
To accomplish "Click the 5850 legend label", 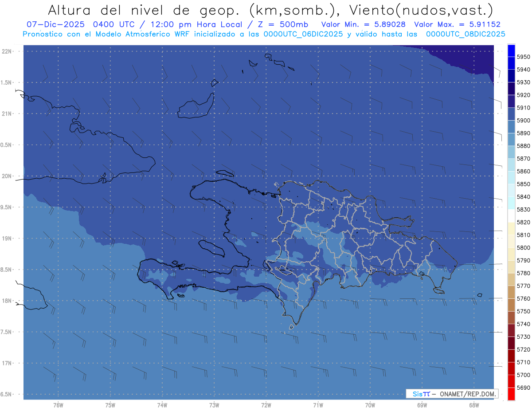I will click(x=524, y=184).
